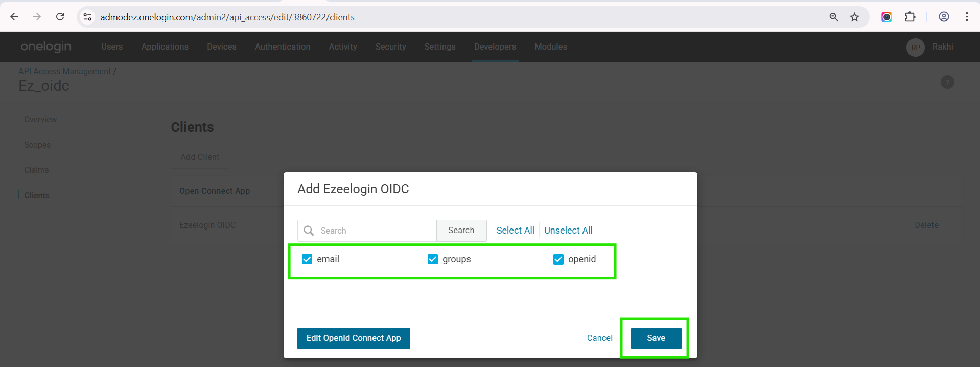
Task: Open the Applications menu
Action: pos(165,47)
